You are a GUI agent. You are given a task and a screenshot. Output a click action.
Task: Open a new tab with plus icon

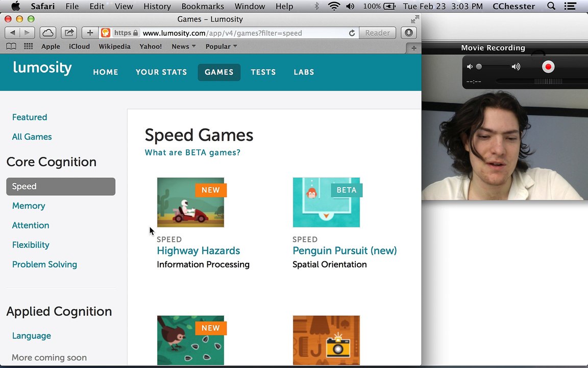pos(413,48)
